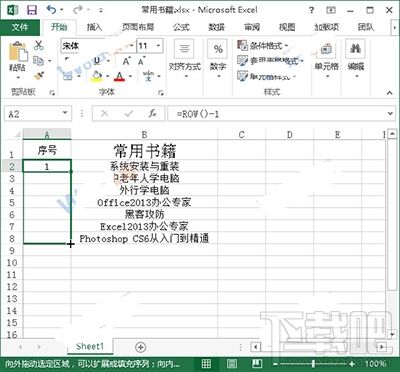400x372 pixels.
Task: Open Clipboard group dialog launcher
Action: 52,93
